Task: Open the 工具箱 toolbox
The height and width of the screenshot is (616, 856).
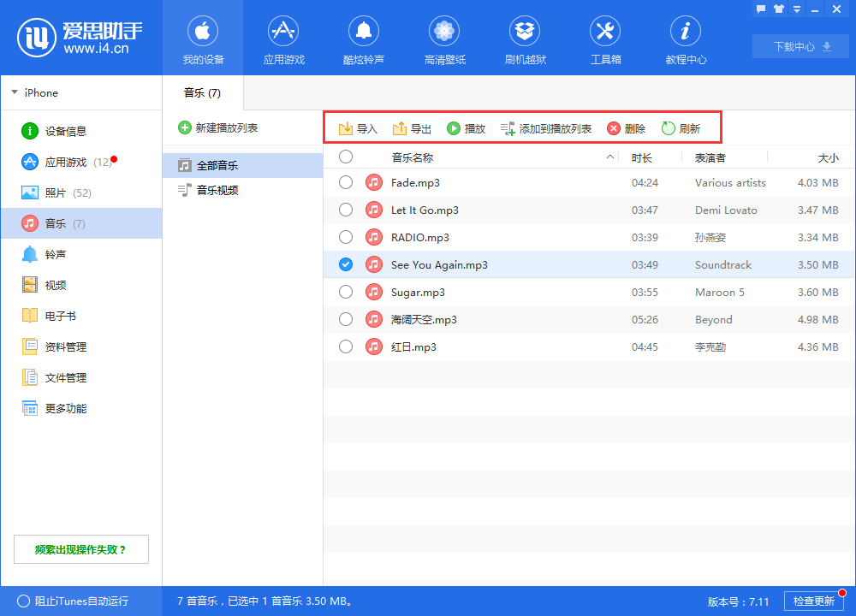Action: tap(605, 38)
